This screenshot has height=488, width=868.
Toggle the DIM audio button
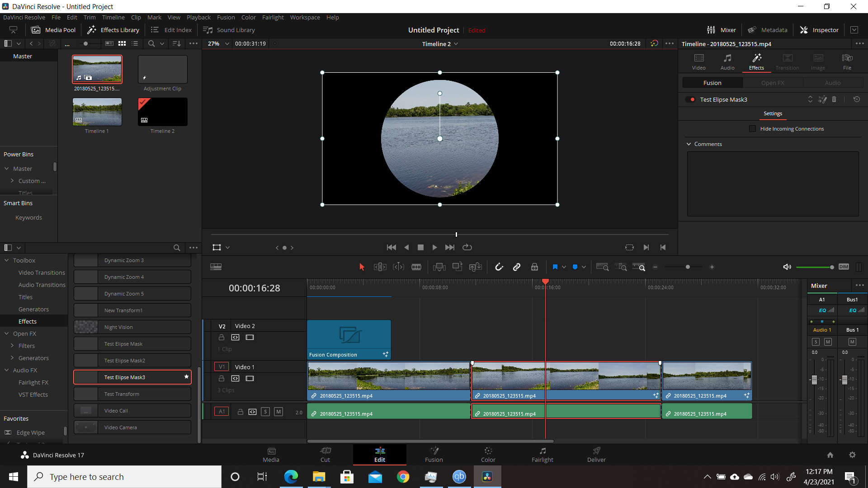[844, 267]
